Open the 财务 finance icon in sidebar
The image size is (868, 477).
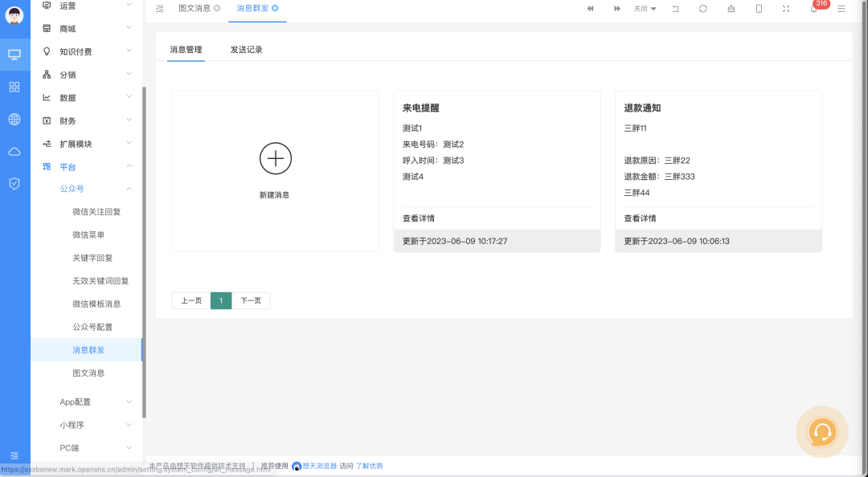(46, 120)
